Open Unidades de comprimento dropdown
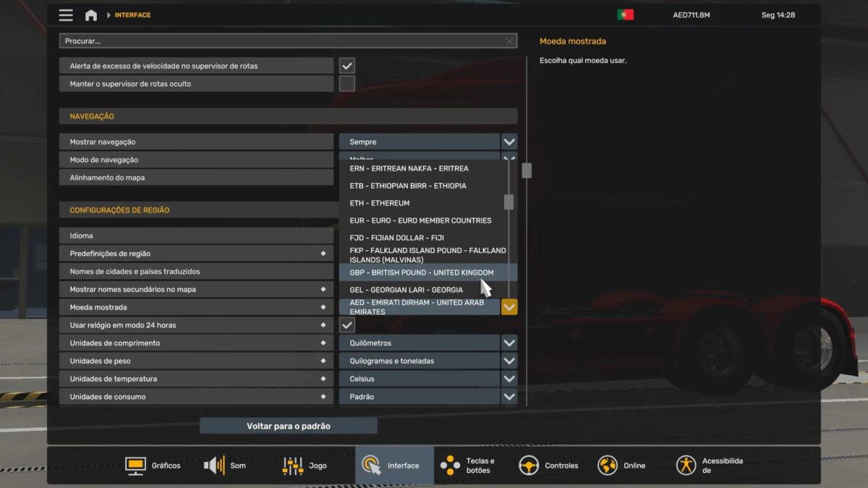Image resolution: width=868 pixels, height=488 pixels. click(509, 343)
